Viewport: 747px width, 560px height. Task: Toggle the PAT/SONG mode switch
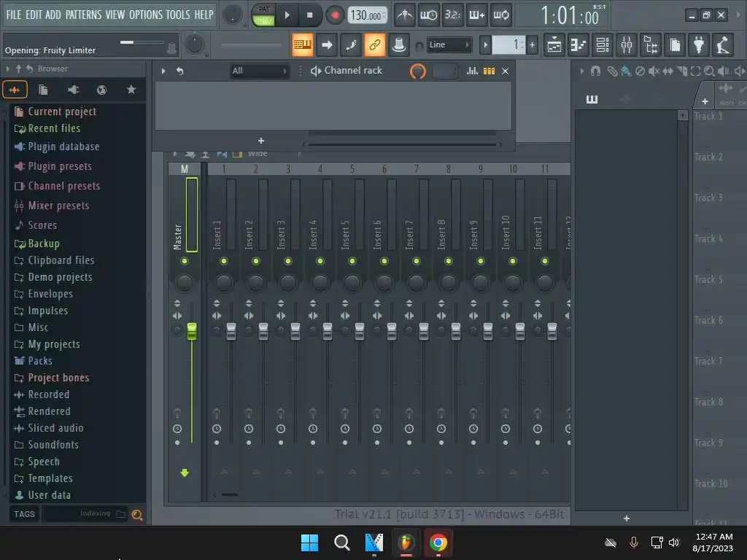click(x=263, y=15)
